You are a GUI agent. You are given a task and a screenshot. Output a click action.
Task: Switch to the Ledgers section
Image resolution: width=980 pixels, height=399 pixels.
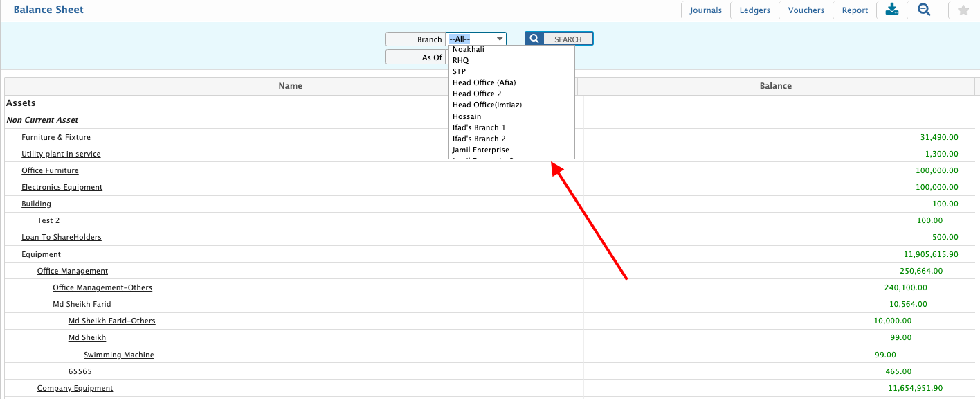(754, 10)
